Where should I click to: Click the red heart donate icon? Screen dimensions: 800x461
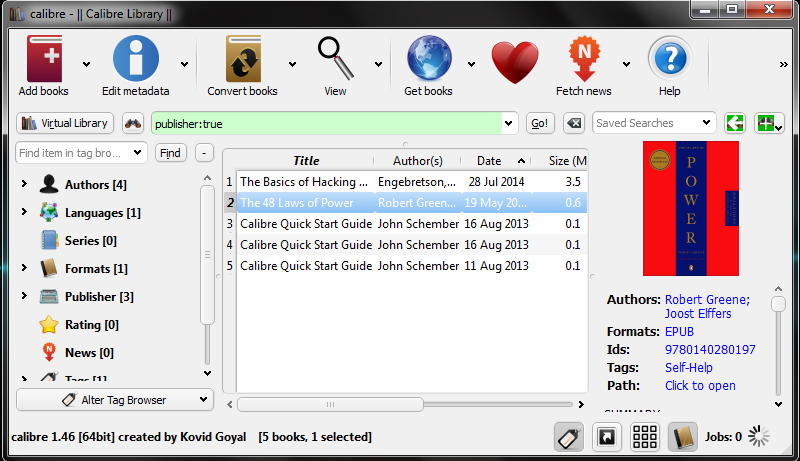click(515, 63)
